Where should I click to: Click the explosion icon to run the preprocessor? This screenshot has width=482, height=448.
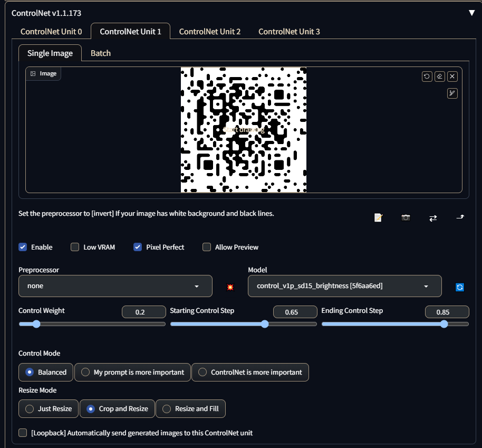tap(230, 287)
